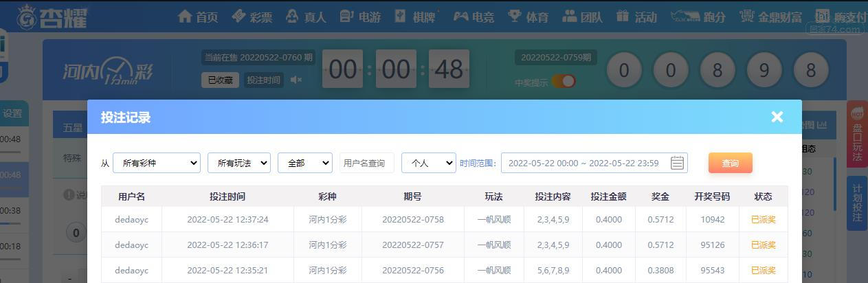Image resolution: width=868 pixels, height=283 pixels.
Task: Click the prize amount 0.3808
Action: pyautogui.click(x=660, y=270)
